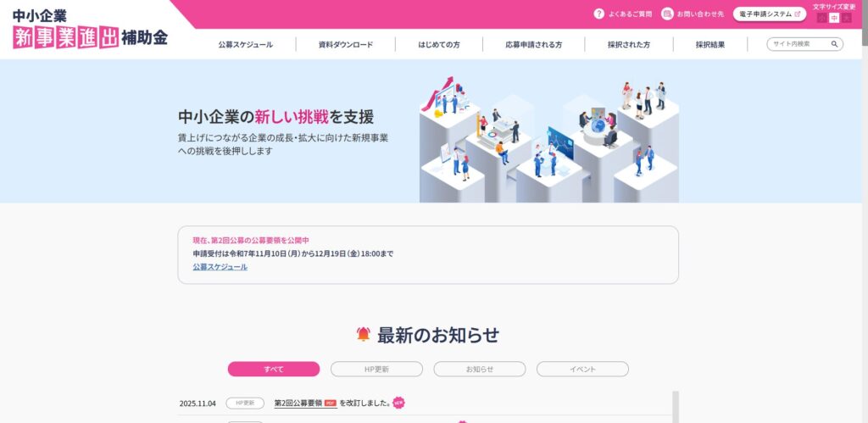Open the 第2回公募要領 news link
Screen dimensions: 868x423
[298, 403]
